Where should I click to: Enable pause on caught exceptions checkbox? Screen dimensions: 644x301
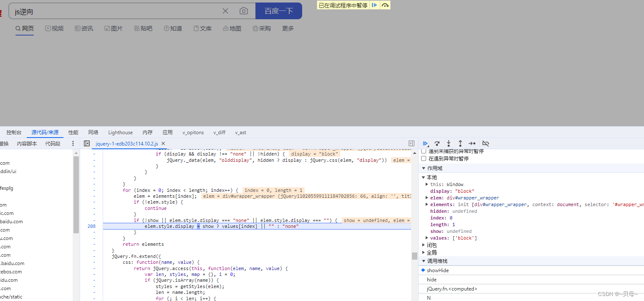tap(424, 158)
